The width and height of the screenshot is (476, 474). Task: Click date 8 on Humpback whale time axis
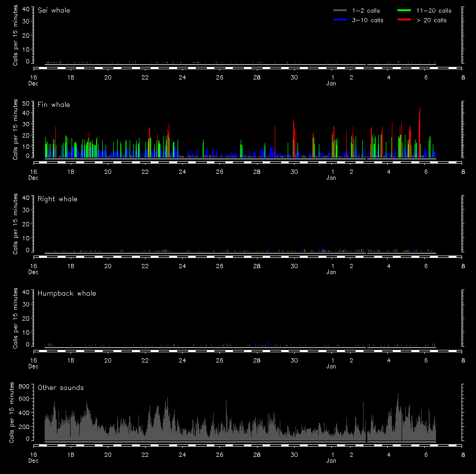463,360
